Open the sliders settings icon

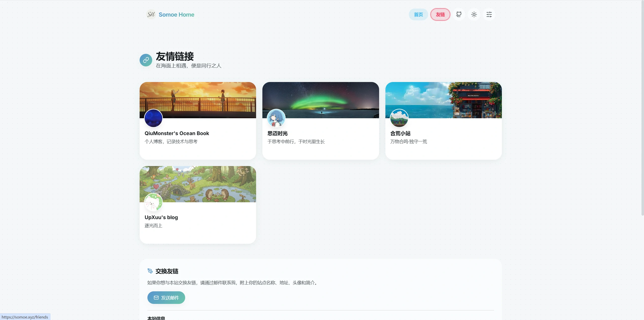pos(489,15)
